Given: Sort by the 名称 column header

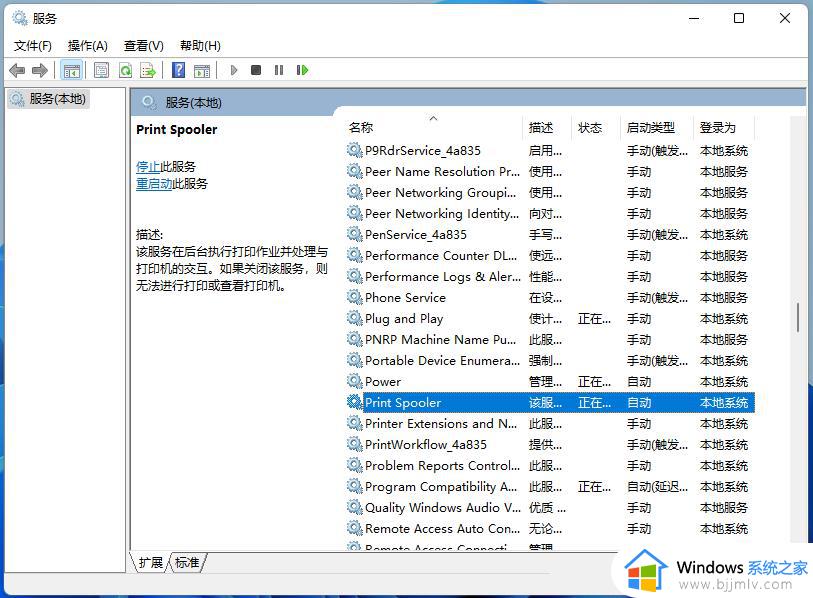Looking at the screenshot, I should 433,128.
